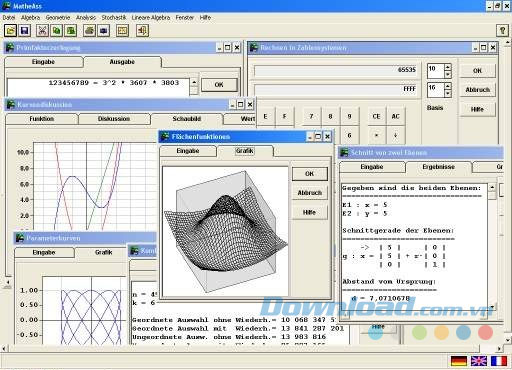
Task: Decrease the second Basis value 16
Action: click(448, 94)
